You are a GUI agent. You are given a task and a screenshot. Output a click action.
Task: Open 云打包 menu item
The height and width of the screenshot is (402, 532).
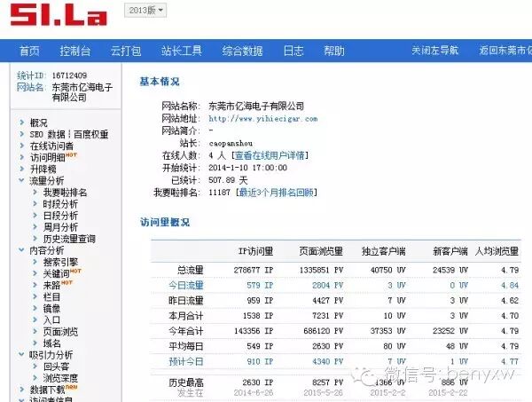(126, 51)
